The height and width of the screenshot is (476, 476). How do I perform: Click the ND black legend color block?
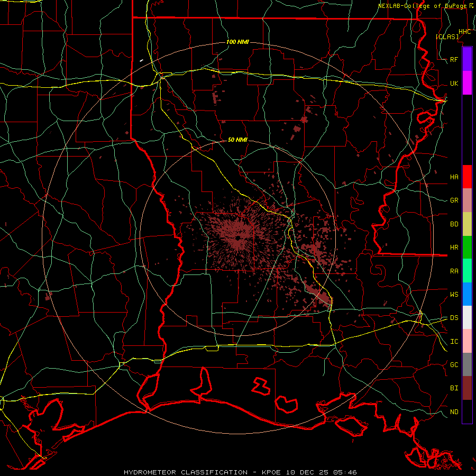click(x=467, y=411)
